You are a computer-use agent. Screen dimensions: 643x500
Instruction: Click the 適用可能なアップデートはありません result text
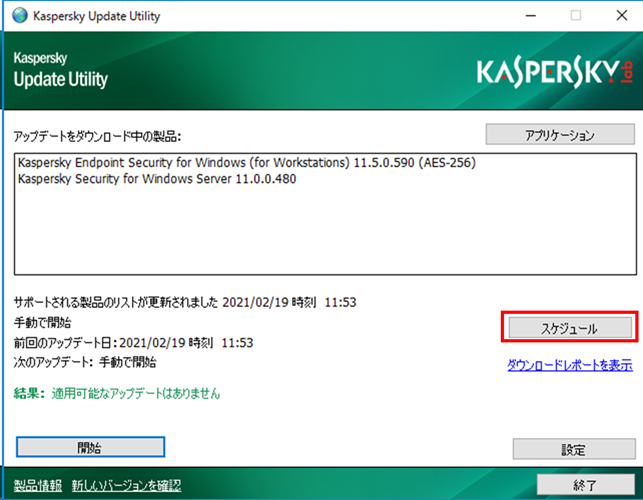tap(136, 393)
